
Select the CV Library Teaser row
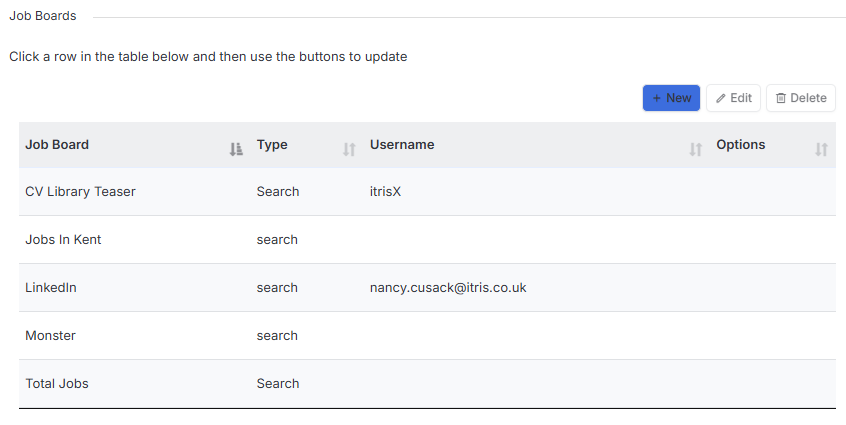click(427, 191)
